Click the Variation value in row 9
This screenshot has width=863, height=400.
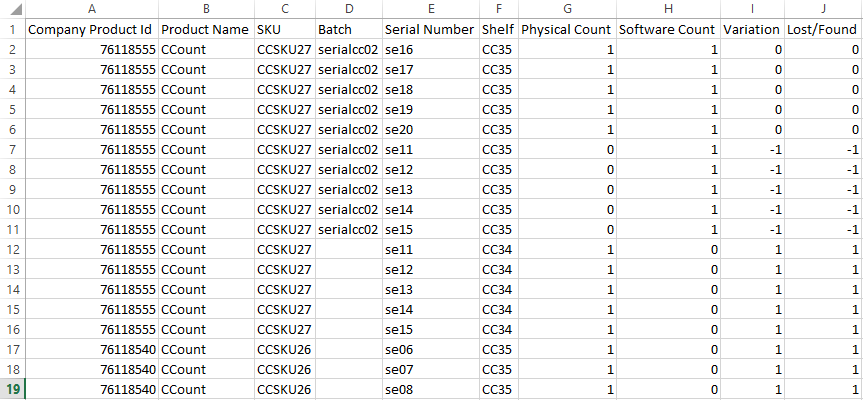[752, 190]
